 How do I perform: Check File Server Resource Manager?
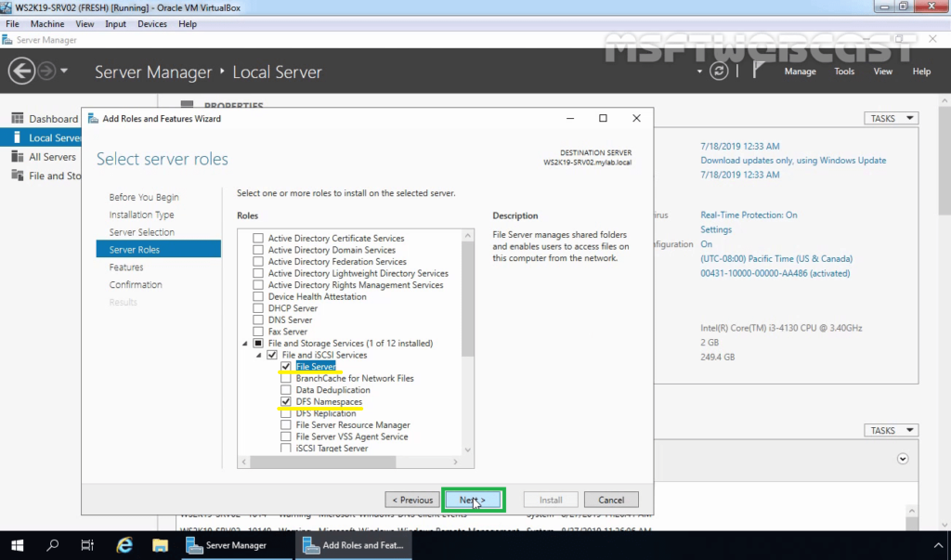point(286,424)
